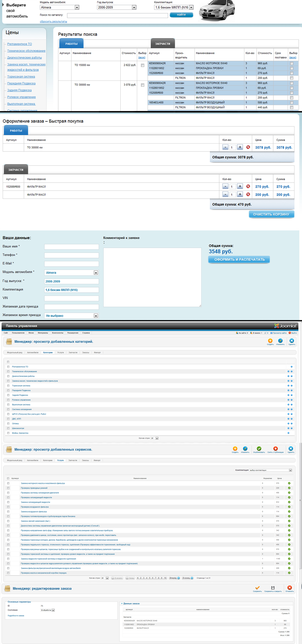This screenshot has width=302, height=644.
Task: Click Вперёд pagination button
Action: pos(175,578)
